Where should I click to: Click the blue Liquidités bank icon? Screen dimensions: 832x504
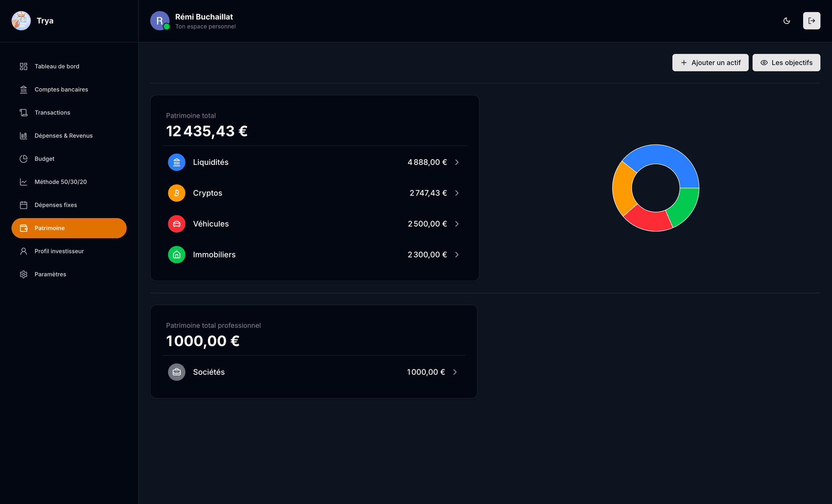point(177,162)
